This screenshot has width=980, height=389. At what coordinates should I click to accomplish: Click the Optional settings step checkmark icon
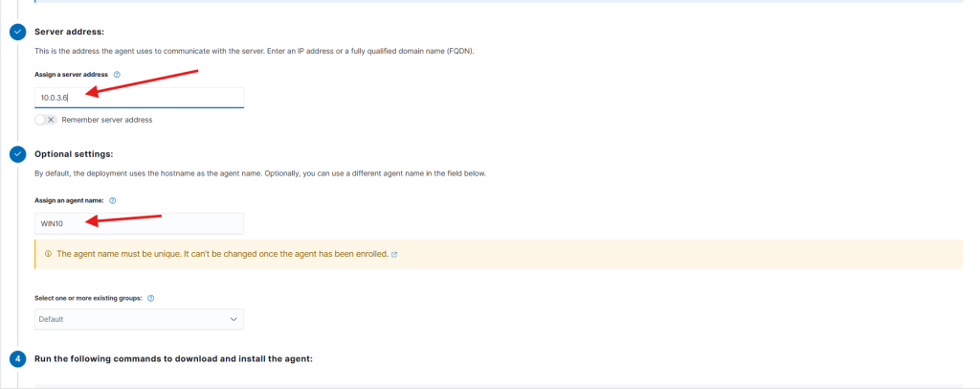17,153
